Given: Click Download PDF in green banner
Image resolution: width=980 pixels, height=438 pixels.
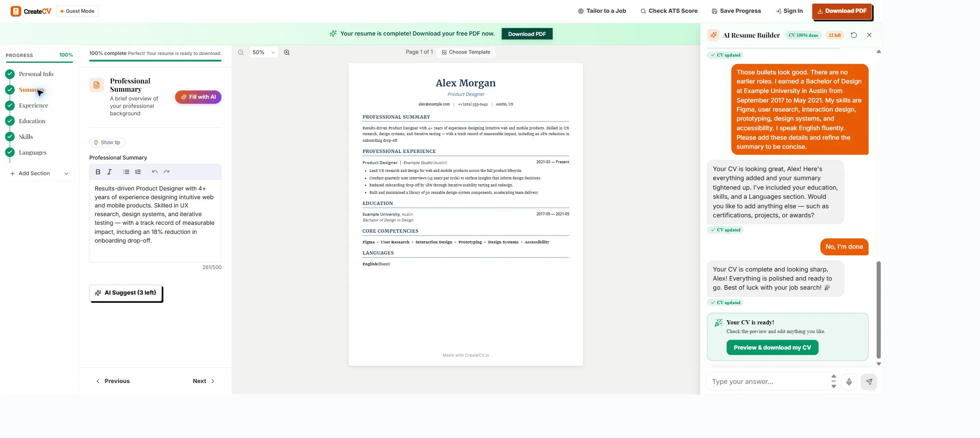Looking at the screenshot, I should (x=527, y=34).
